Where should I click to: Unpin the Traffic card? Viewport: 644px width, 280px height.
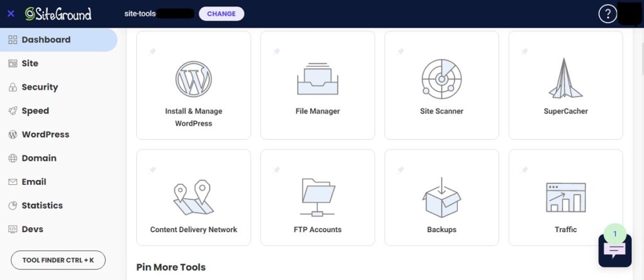(x=525, y=170)
